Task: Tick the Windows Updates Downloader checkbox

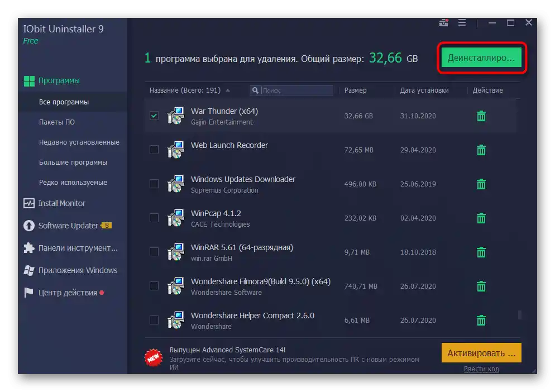Action: pos(154,184)
